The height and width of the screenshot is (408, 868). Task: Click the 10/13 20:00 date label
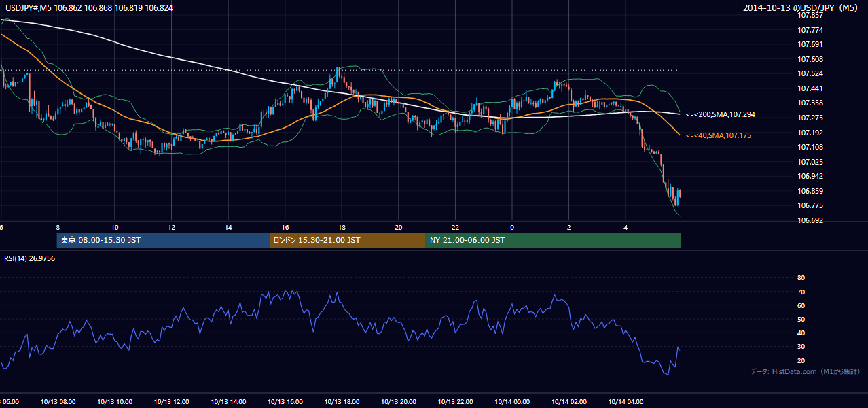[399, 401]
